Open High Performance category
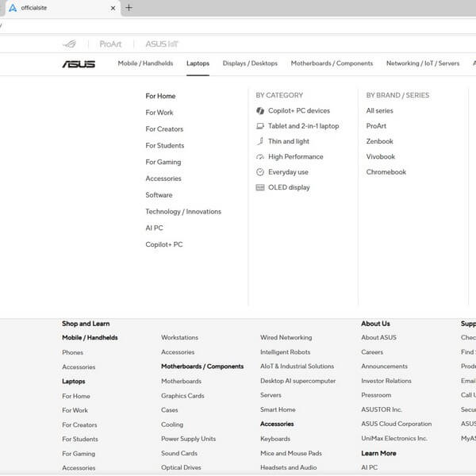The width and height of the screenshot is (476, 476). point(296,156)
